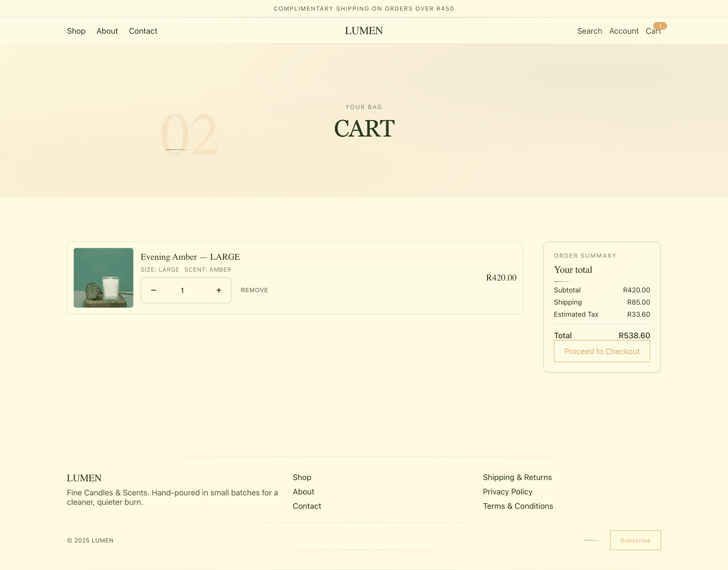
Task: View the Privacy Policy
Action: tap(507, 492)
